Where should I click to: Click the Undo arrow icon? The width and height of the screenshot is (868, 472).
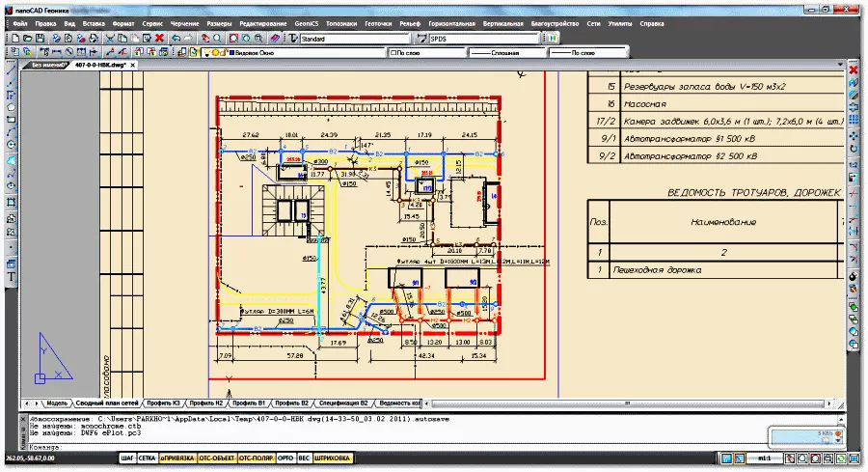(177, 38)
